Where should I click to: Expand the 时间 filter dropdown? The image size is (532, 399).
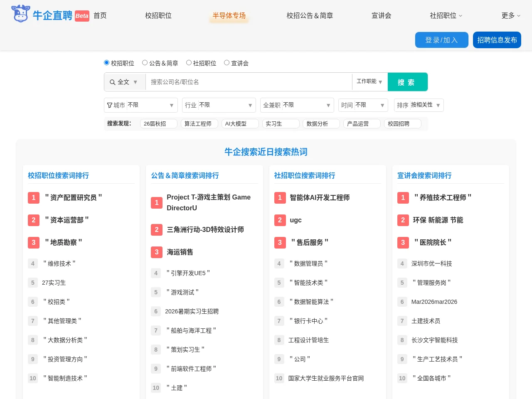pos(363,105)
